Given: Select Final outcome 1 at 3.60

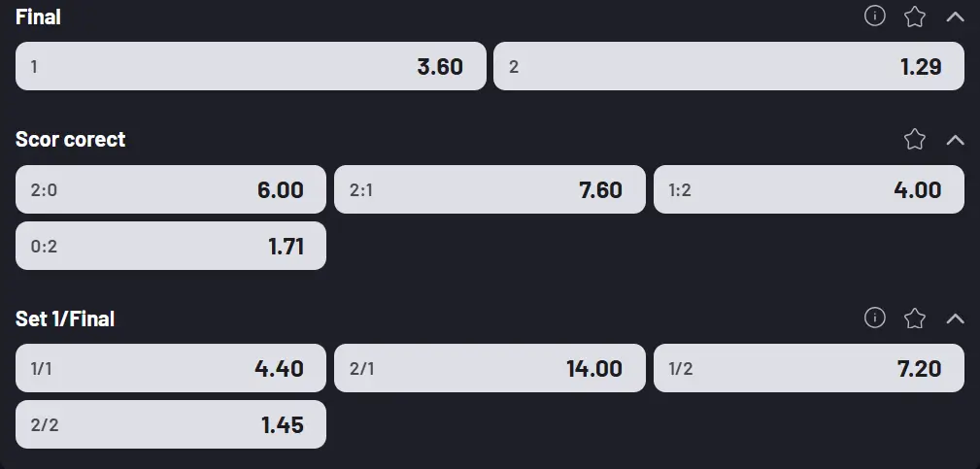Looking at the screenshot, I should coord(251,66).
